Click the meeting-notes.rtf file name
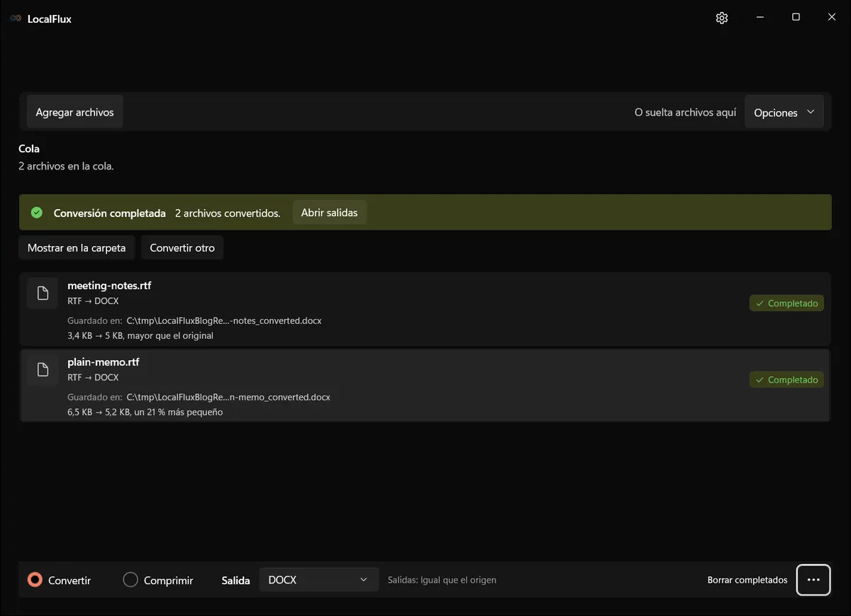This screenshot has height=616, width=851. click(109, 286)
